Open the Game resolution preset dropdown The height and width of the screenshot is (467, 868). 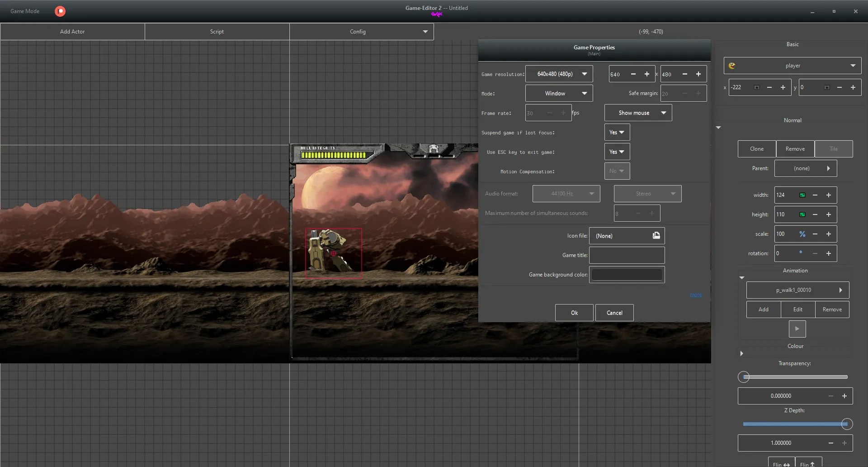(559, 74)
